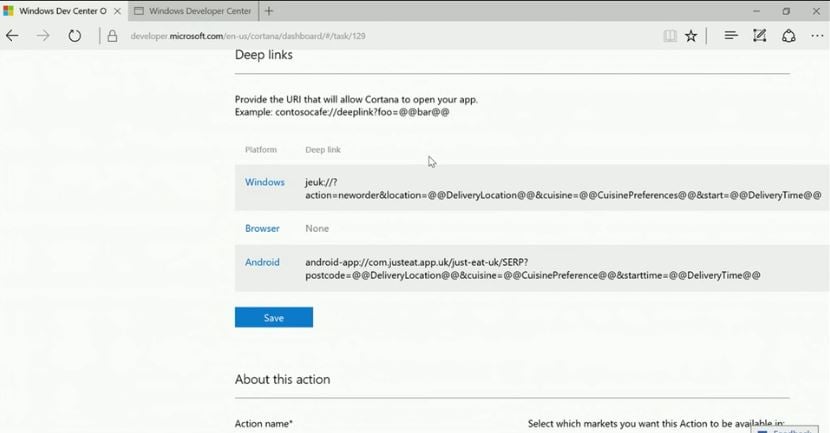Click the 'Platform' column header
830x433 pixels.
point(260,150)
